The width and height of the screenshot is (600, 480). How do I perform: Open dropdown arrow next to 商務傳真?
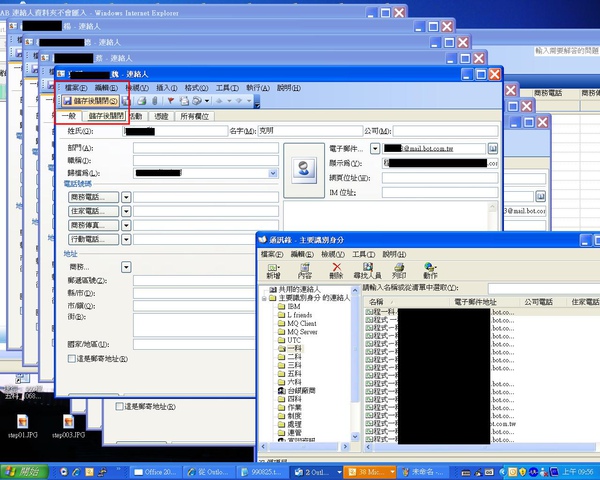click(x=126, y=225)
